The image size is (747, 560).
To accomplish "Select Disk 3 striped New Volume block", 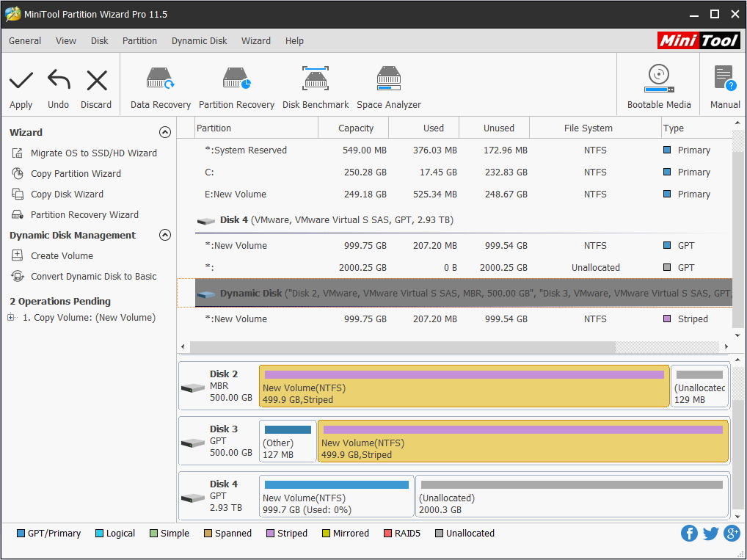I will tap(523, 441).
